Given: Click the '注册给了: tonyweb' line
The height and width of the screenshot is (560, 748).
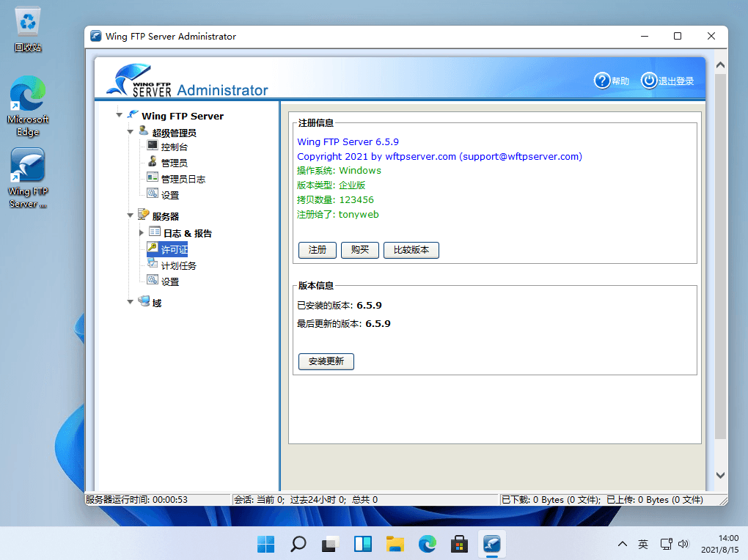Looking at the screenshot, I should tap(337, 215).
